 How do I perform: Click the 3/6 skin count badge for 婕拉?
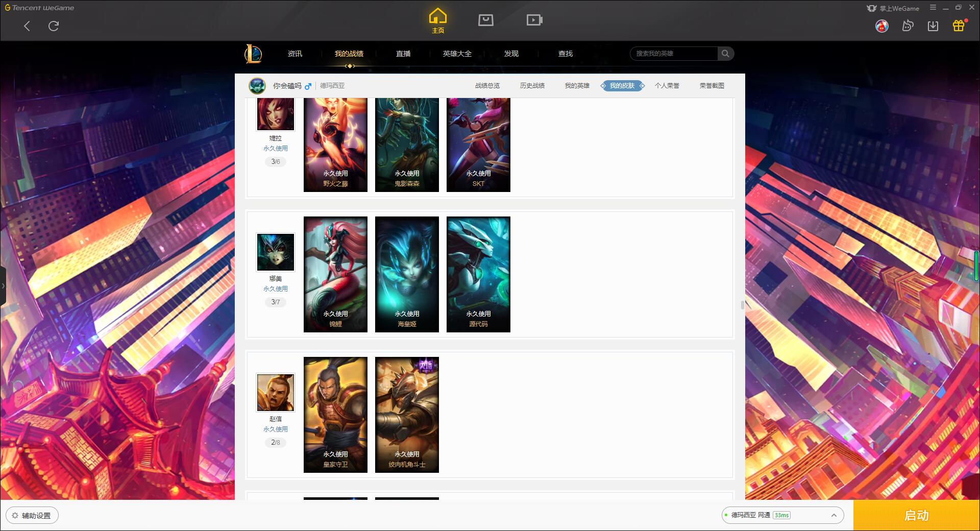[x=276, y=162]
